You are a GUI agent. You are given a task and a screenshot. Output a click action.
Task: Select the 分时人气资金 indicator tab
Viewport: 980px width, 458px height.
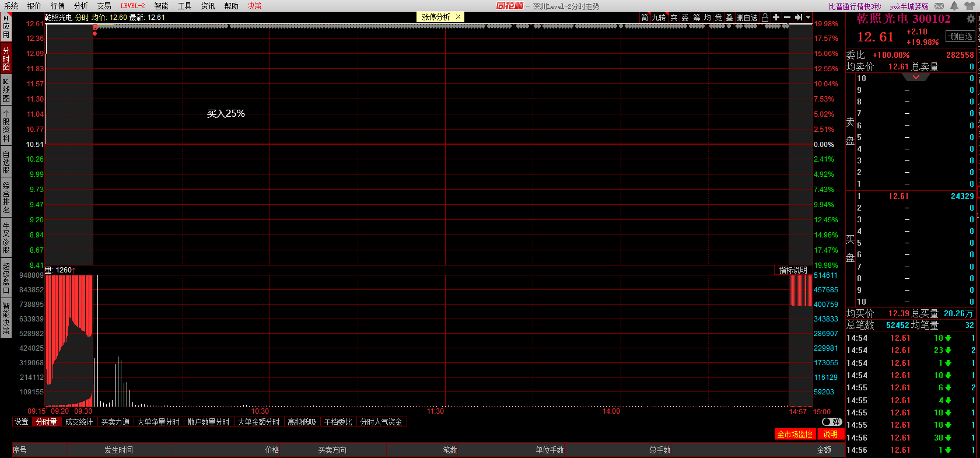coord(381,422)
